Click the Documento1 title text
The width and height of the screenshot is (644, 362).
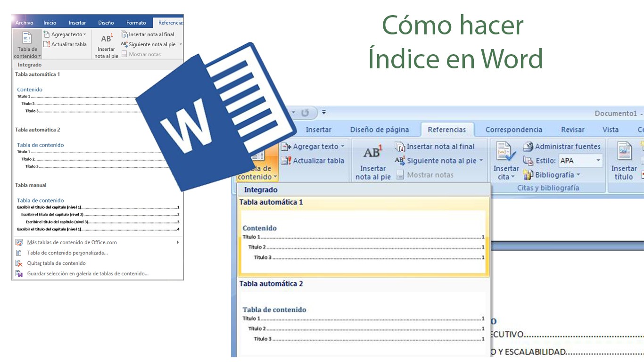[x=617, y=113]
